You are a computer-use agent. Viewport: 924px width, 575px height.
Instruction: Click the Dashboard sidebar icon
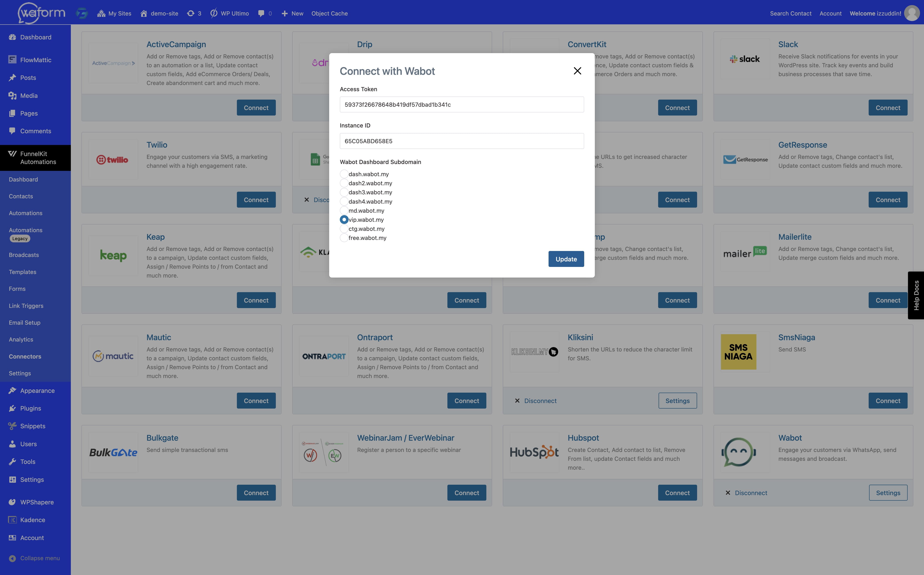(x=12, y=37)
